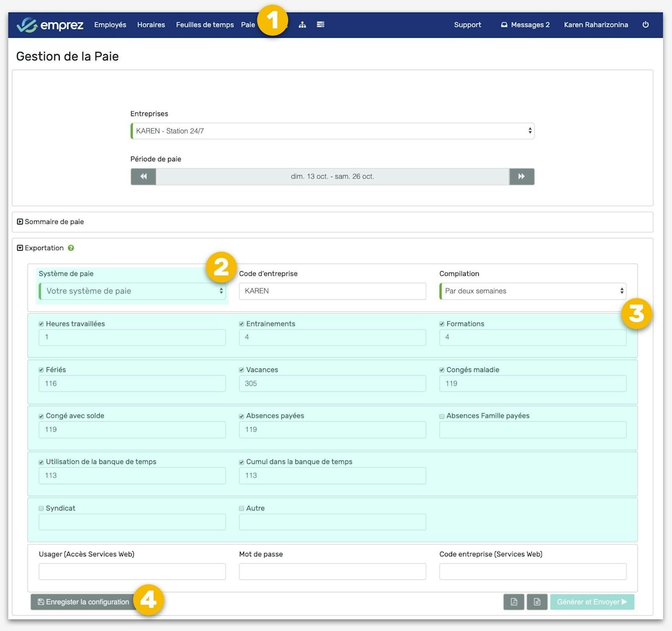Uncheck the Heures travaillées checkbox
672x631 pixels.
pos(41,324)
